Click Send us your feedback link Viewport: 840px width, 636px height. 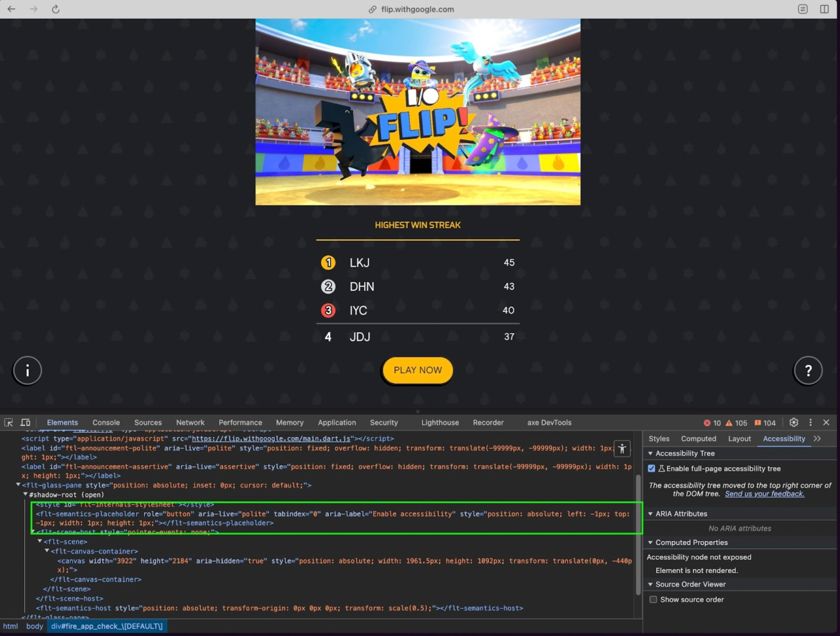764,494
